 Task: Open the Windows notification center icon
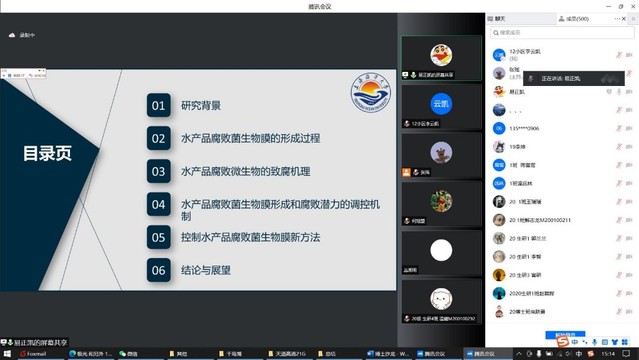tap(626, 353)
